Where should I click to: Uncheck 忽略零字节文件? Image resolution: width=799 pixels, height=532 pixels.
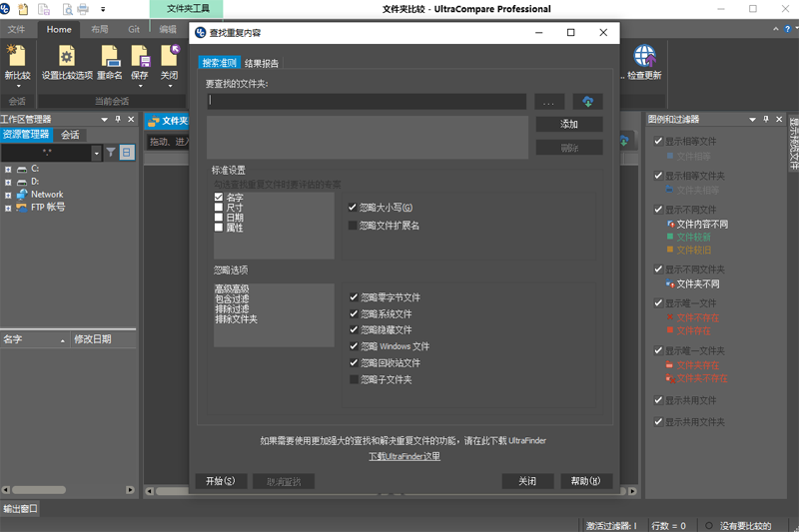point(354,297)
